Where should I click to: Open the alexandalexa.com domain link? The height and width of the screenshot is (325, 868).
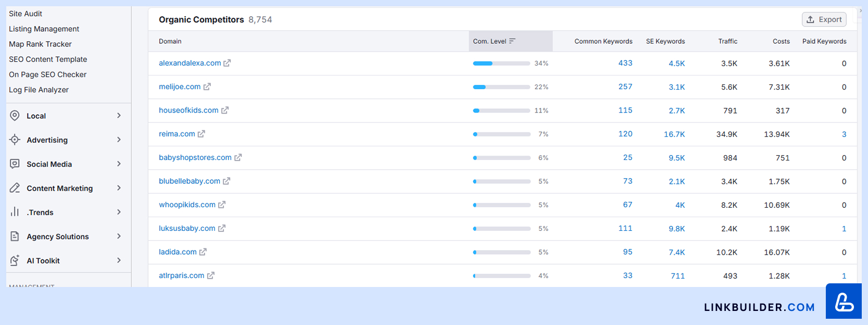tap(190, 63)
